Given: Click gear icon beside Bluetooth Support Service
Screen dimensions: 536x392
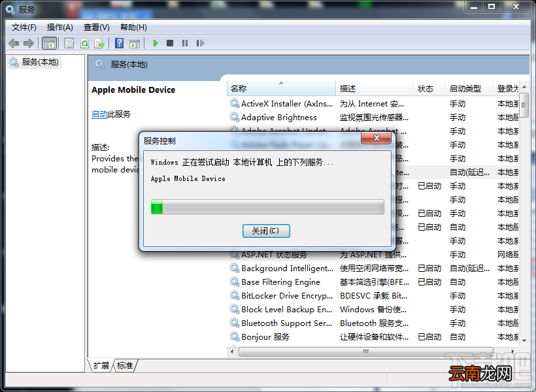Looking at the screenshot, I should point(234,323).
